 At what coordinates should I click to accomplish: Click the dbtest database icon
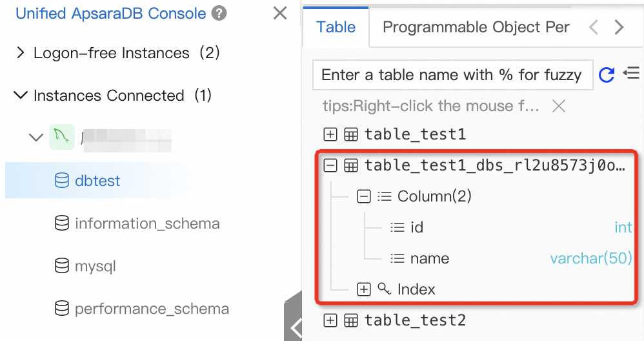tap(62, 181)
